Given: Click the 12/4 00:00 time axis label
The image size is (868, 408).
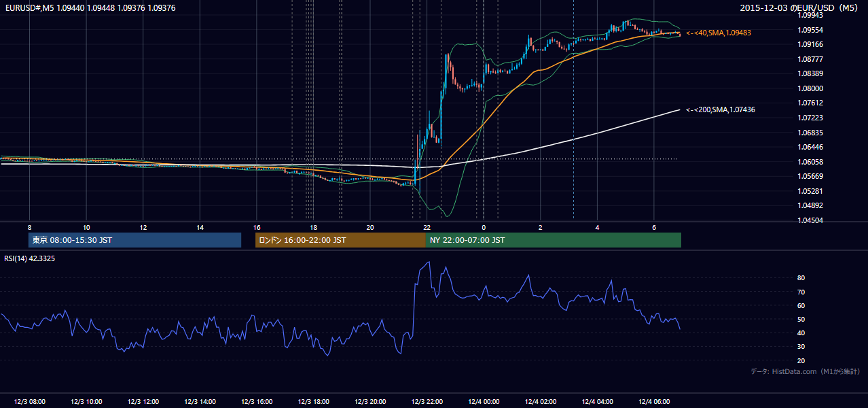Looking at the screenshot, I should (x=484, y=401).
